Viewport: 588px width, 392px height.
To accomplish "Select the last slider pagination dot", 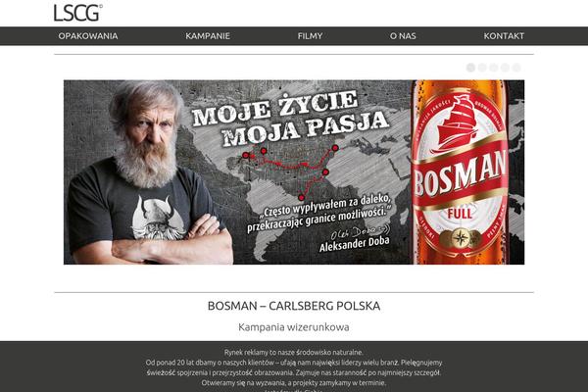I will [516, 68].
